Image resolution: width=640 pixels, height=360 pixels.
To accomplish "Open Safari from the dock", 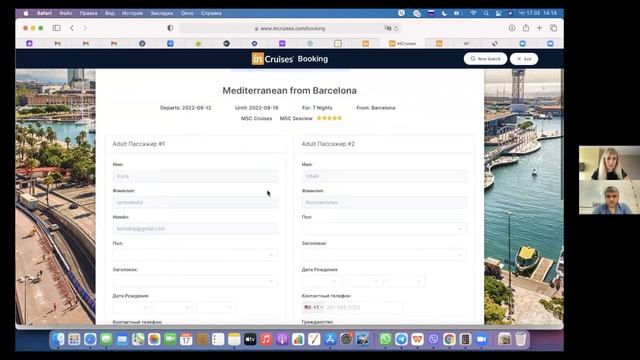I will coord(90,339).
